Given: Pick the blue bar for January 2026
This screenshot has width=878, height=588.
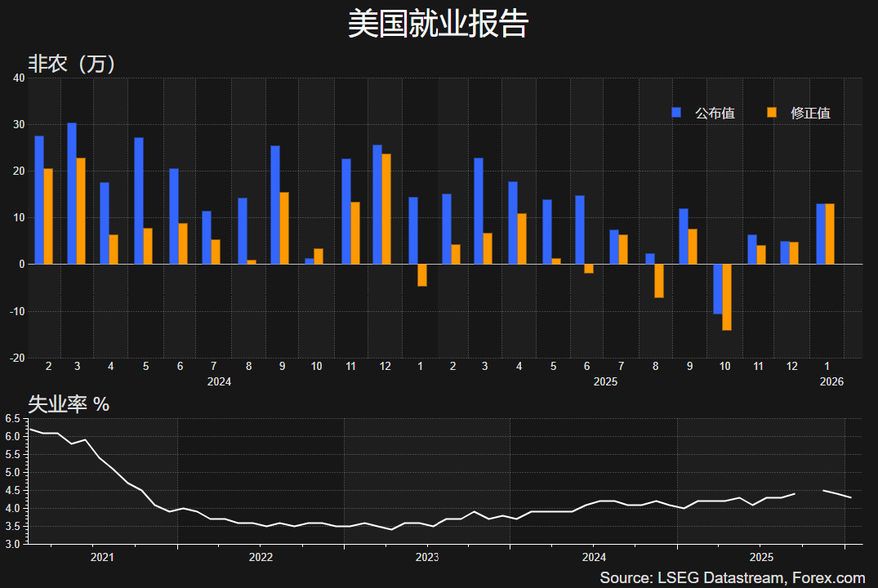Looking at the screenshot, I should [x=821, y=234].
